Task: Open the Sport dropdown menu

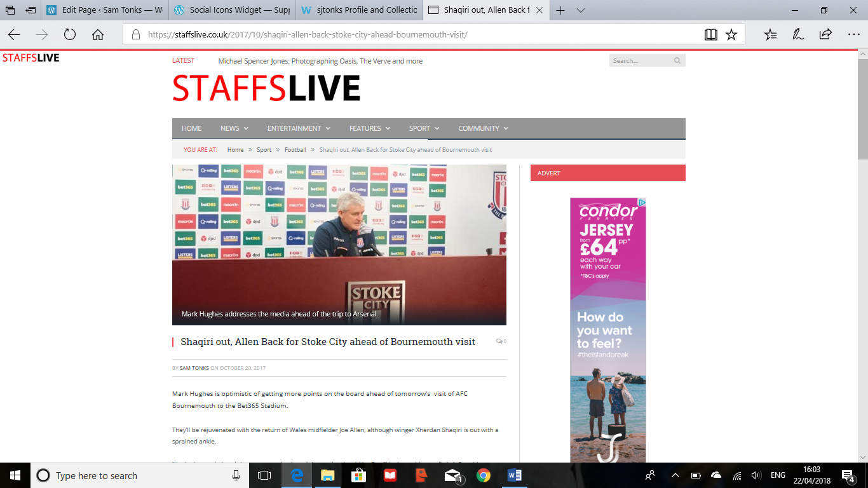Action: [x=424, y=128]
